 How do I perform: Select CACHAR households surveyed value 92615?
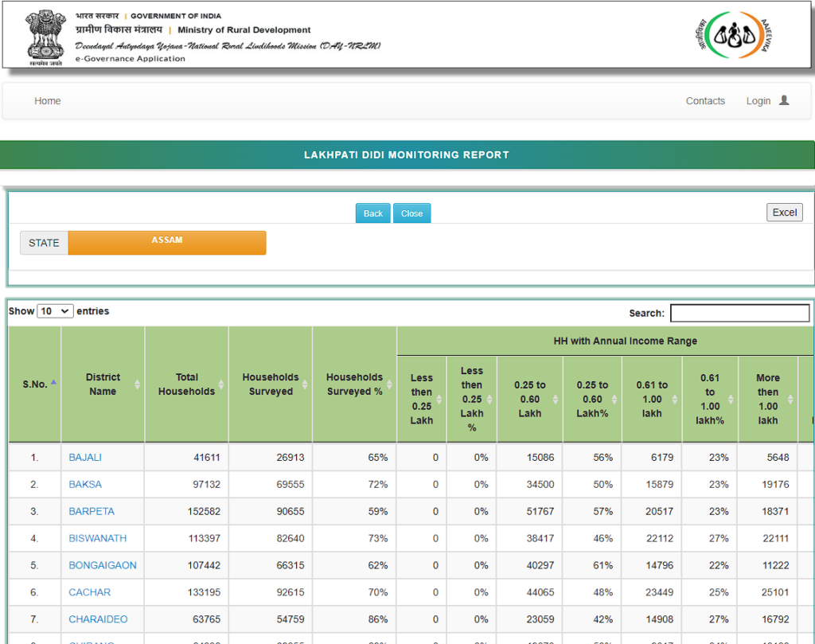click(291, 592)
